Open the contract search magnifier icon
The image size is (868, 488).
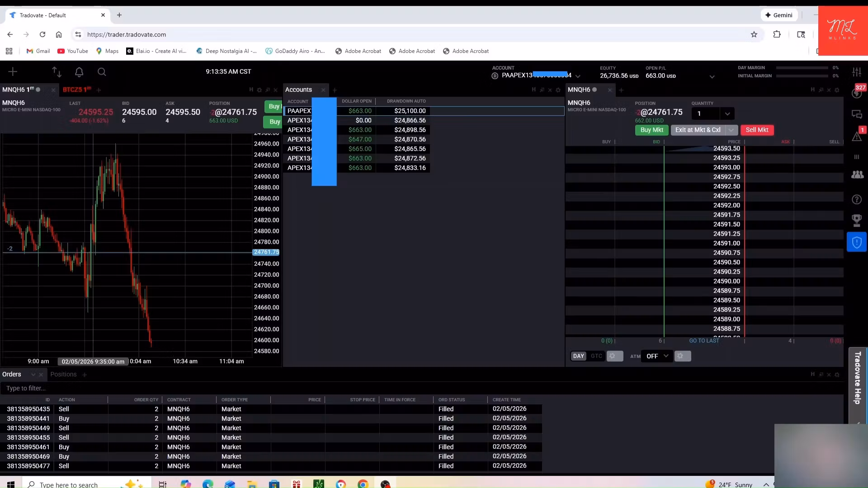coord(102,71)
